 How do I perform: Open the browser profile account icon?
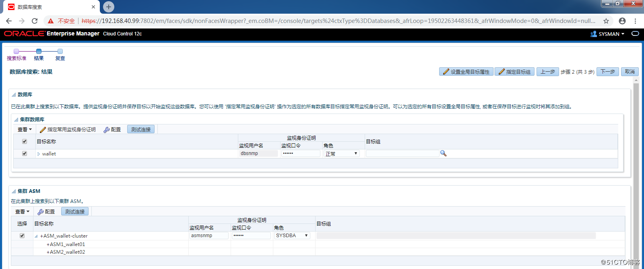[622, 21]
